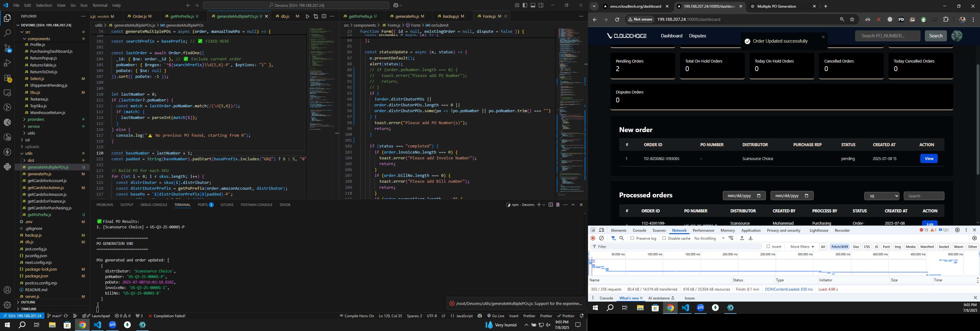Open Chrome extensions puzzle icon

click(946, 19)
